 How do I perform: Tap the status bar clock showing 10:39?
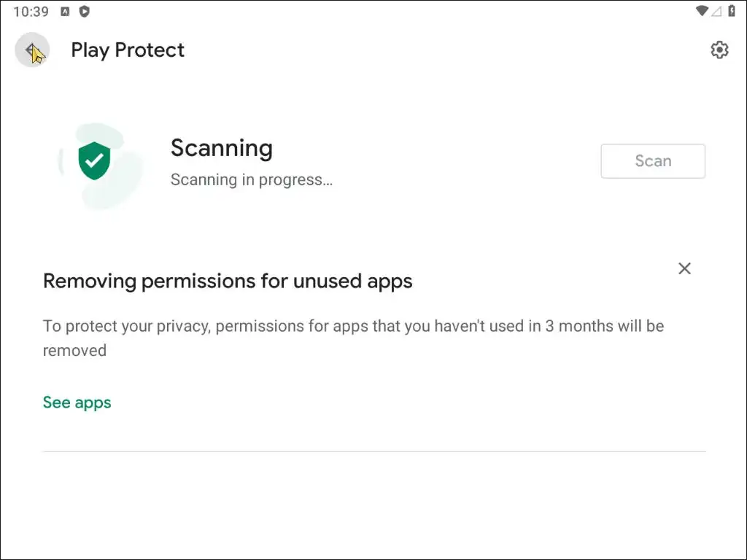[x=31, y=12]
